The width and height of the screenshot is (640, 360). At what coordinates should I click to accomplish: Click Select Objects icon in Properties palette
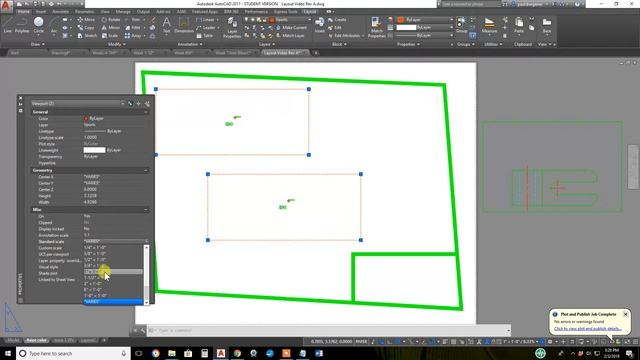pos(139,104)
